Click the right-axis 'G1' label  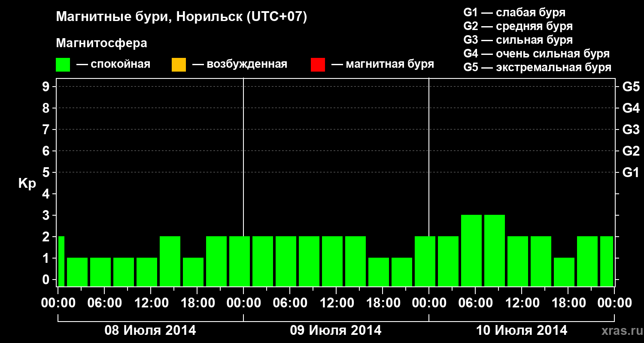[631, 172]
